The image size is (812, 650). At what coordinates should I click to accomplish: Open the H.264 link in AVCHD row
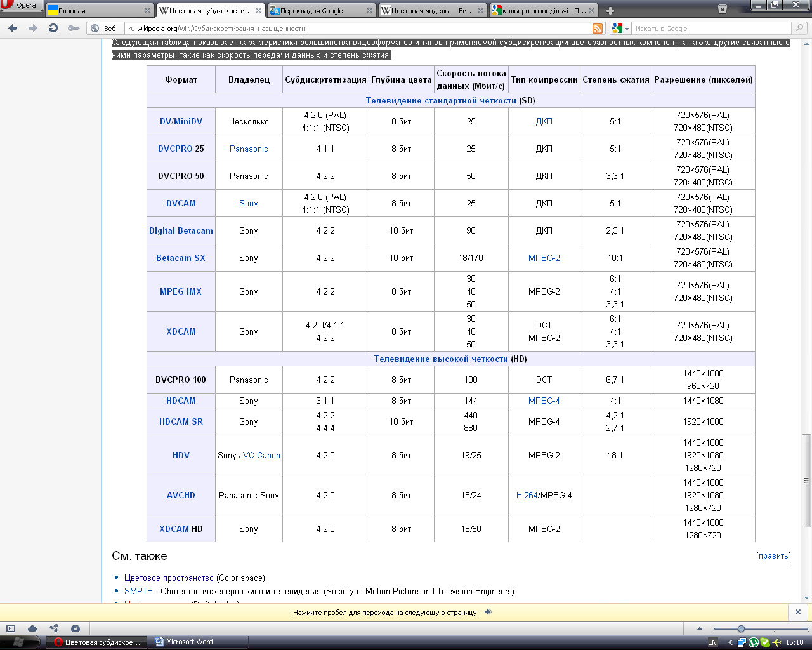(x=527, y=495)
